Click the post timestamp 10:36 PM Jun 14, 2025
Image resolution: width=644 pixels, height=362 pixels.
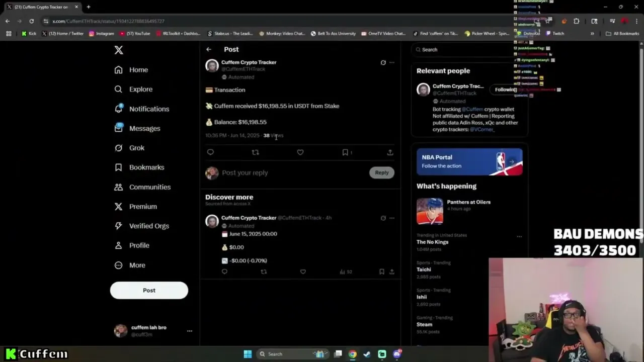pos(232,135)
